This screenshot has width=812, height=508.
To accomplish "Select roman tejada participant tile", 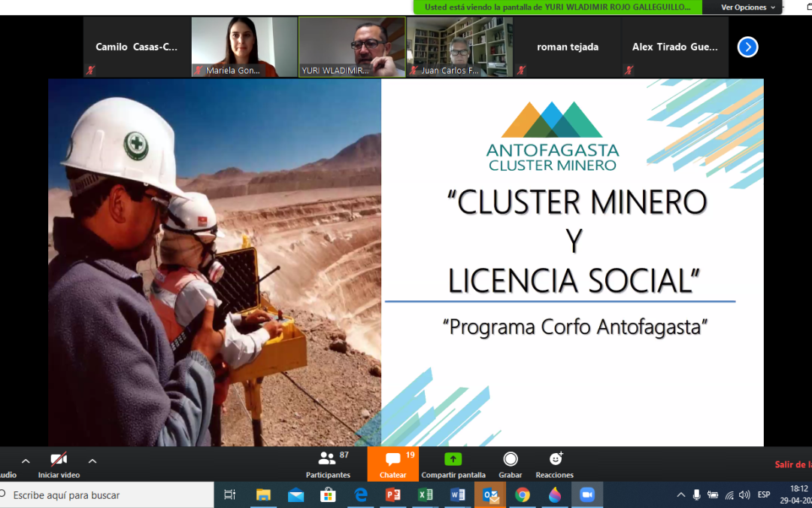I will click(x=568, y=47).
